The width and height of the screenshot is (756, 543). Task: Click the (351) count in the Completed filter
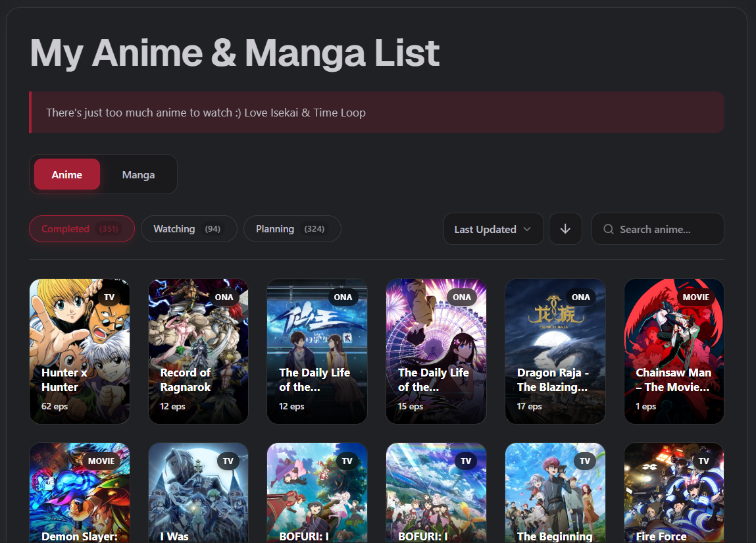click(x=109, y=228)
